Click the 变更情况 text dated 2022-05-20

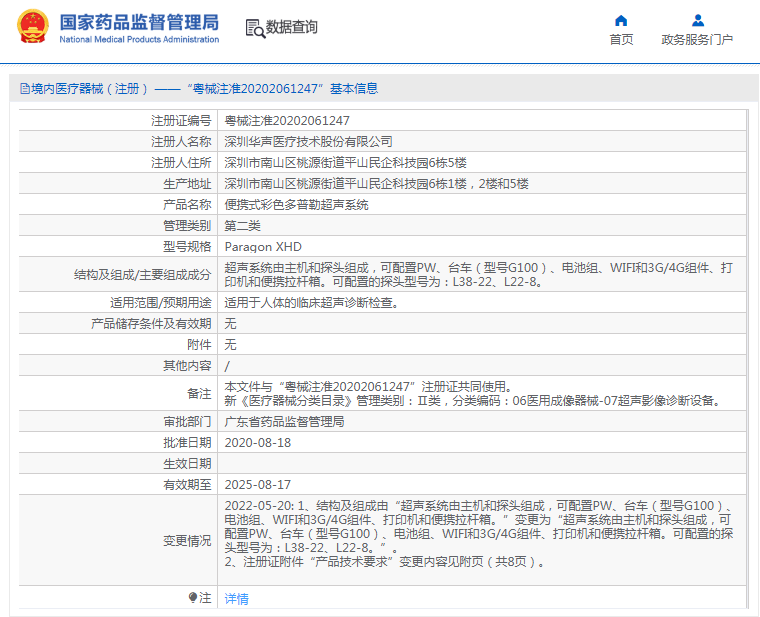point(478,534)
